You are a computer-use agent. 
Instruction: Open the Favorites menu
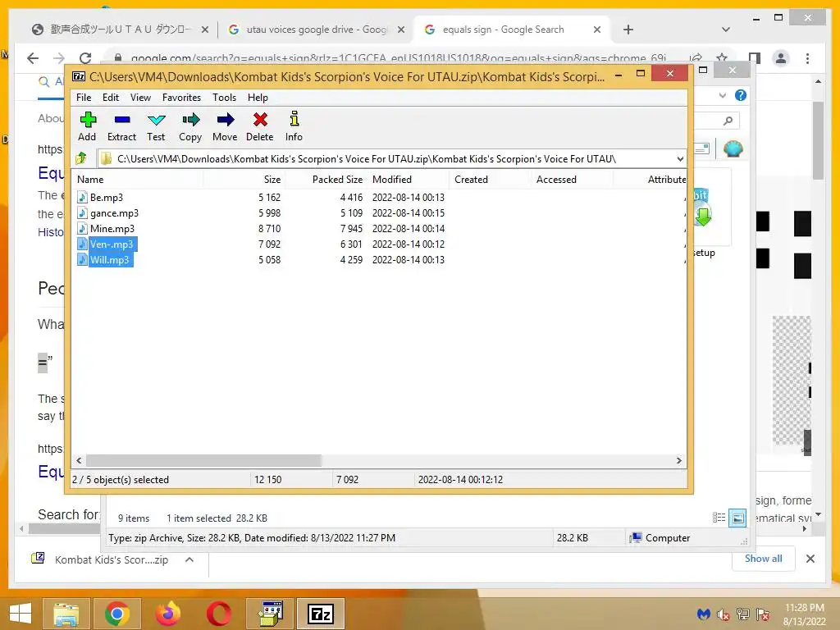coord(181,98)
